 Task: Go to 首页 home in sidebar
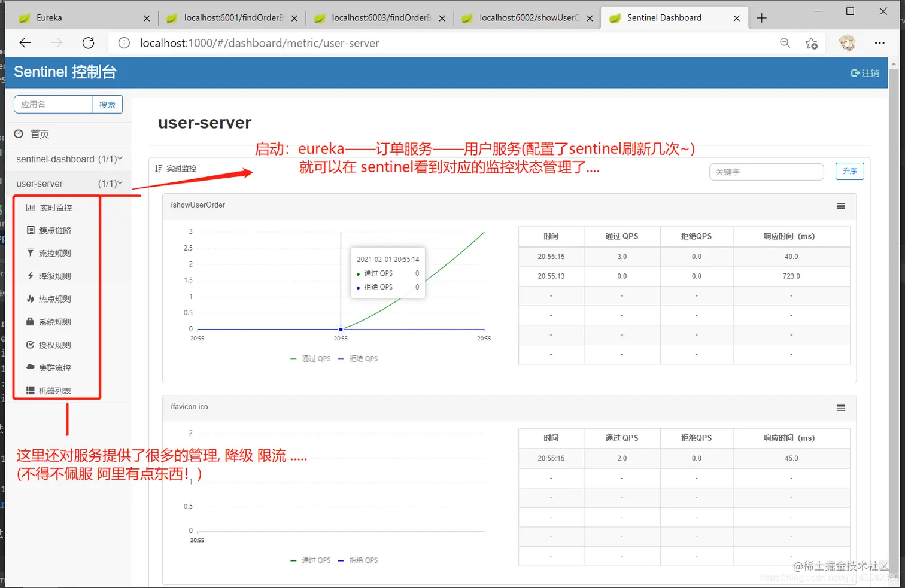tap(32, 134)
